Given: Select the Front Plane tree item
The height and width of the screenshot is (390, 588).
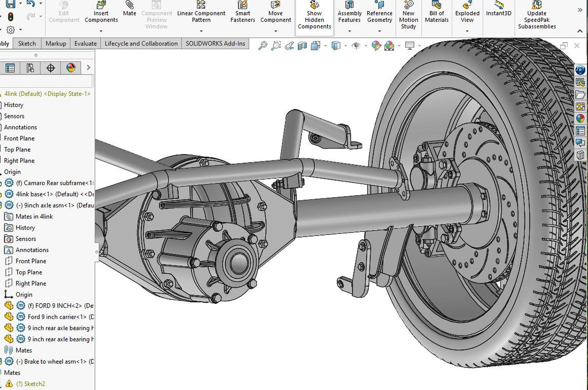Looking at the screenshot, I should coord(19,139).
